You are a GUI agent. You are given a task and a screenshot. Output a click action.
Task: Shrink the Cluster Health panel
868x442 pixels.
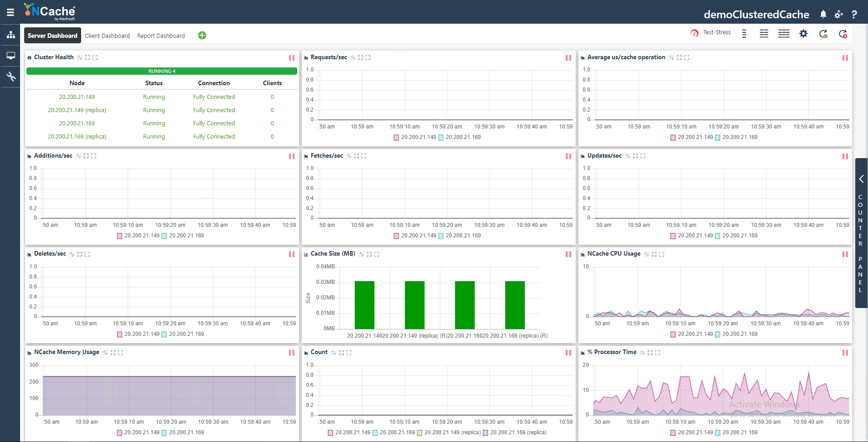(80, 57)
